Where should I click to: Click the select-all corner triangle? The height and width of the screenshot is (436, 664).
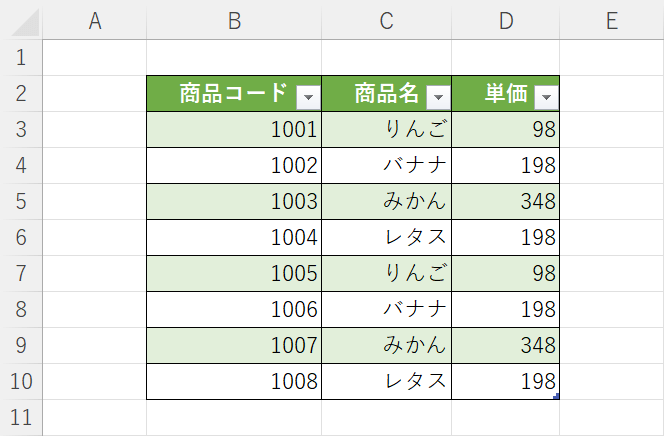tap(25, 22)
